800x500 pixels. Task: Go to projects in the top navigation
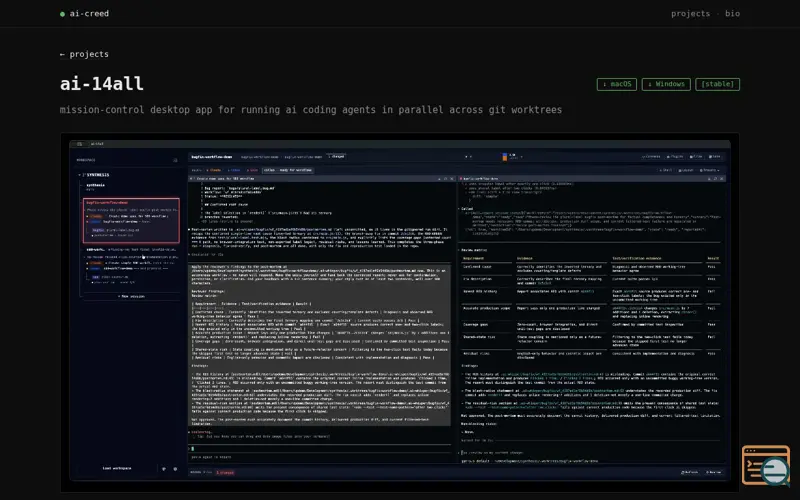[690, 14]
